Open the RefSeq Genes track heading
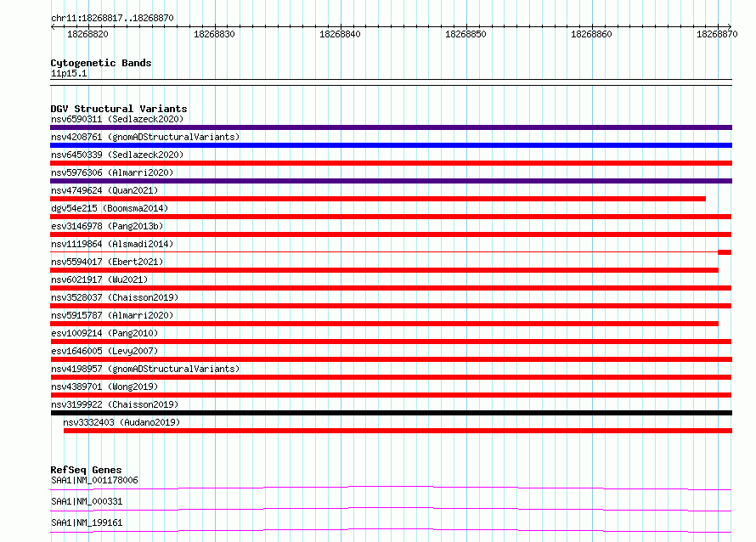This screenshot has height=542, width=756. 86,470
